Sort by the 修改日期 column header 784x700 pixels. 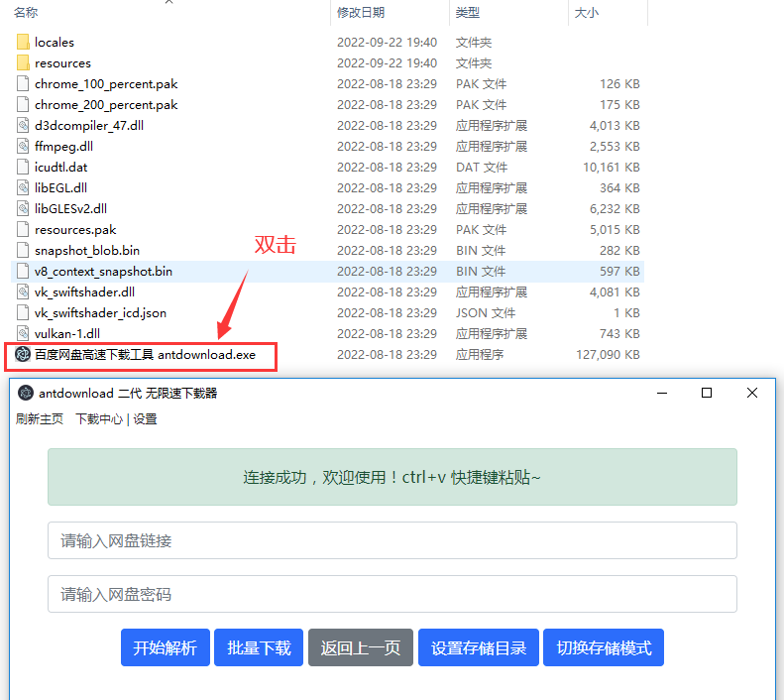pyautogui.click(x=361, y=13)
